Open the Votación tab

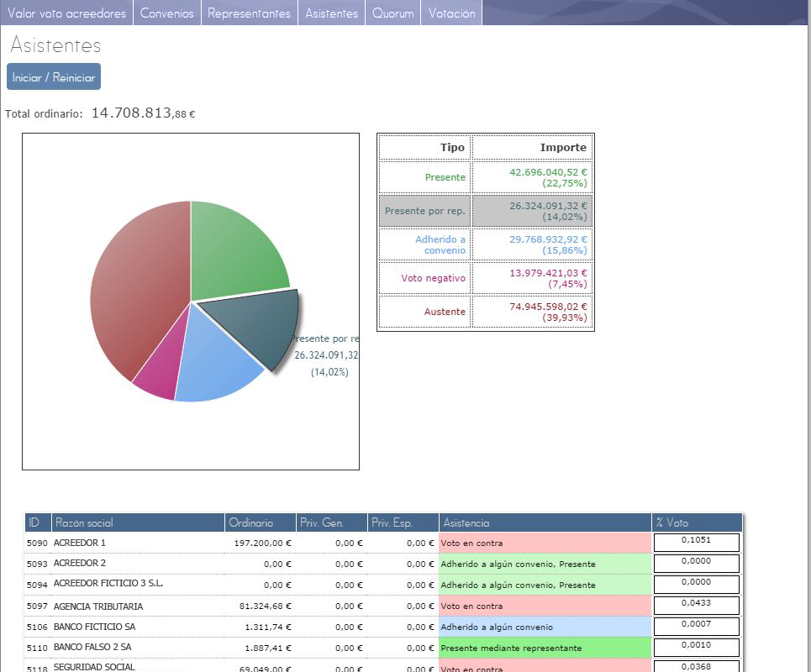coord(451,13)
